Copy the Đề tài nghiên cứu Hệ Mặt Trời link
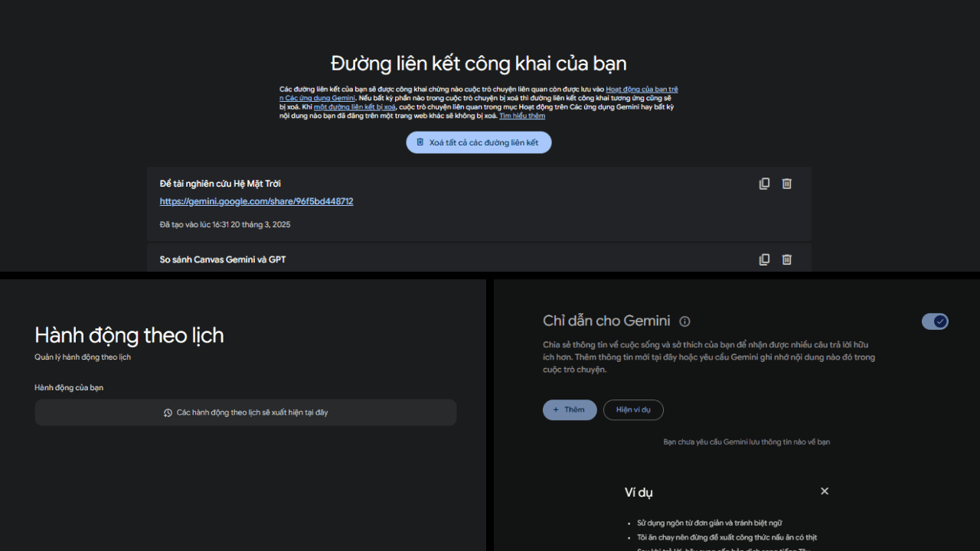 tap(764, 184)
